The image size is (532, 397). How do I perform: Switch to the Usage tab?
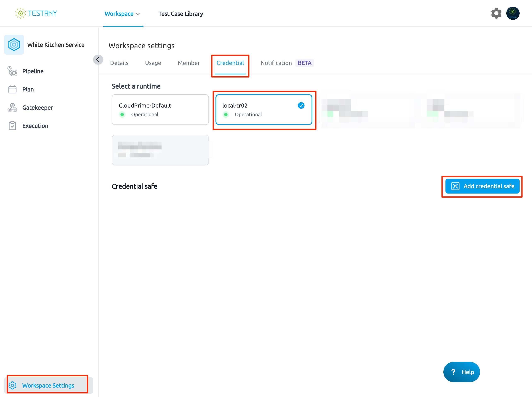tap(153, 63)
